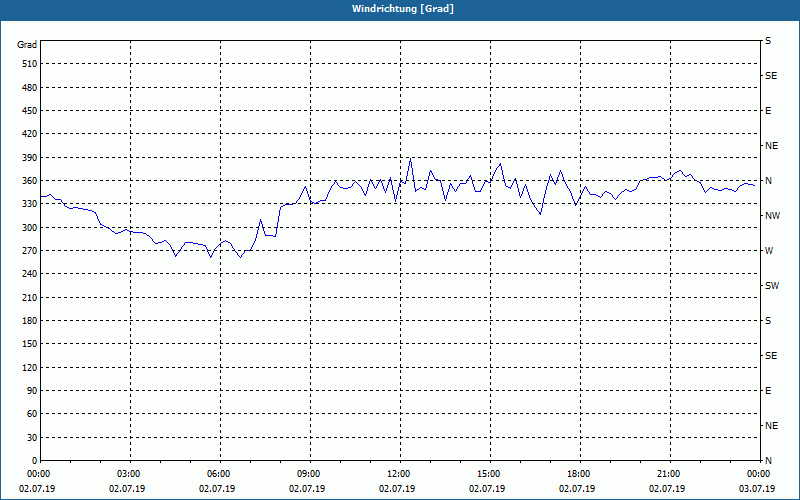The image size is (800, 500).
Task: Select the 18:00 time label
Action: click(x=577, y=474)
